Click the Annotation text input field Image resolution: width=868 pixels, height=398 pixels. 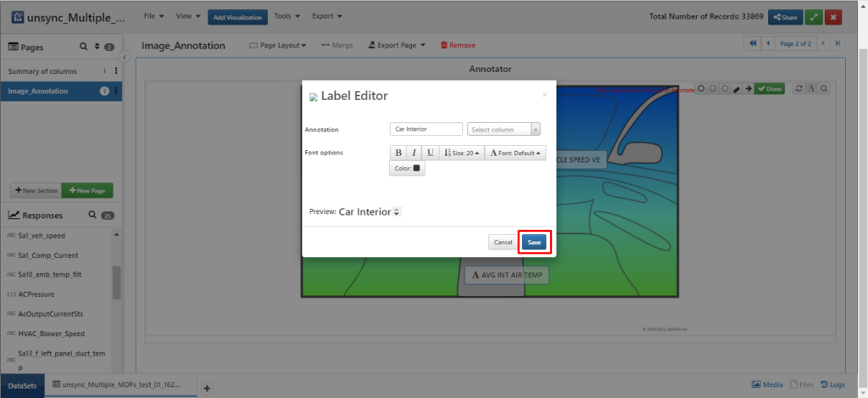click(426, 129)
